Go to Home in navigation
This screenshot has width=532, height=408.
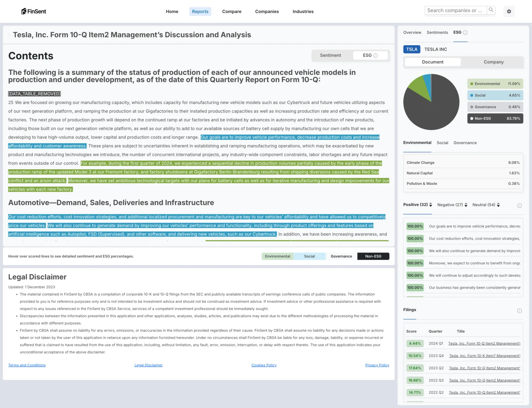click(172, 12)
